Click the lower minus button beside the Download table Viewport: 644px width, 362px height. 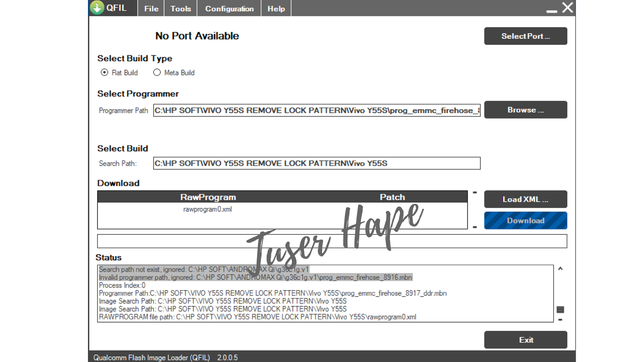[475, 227]
